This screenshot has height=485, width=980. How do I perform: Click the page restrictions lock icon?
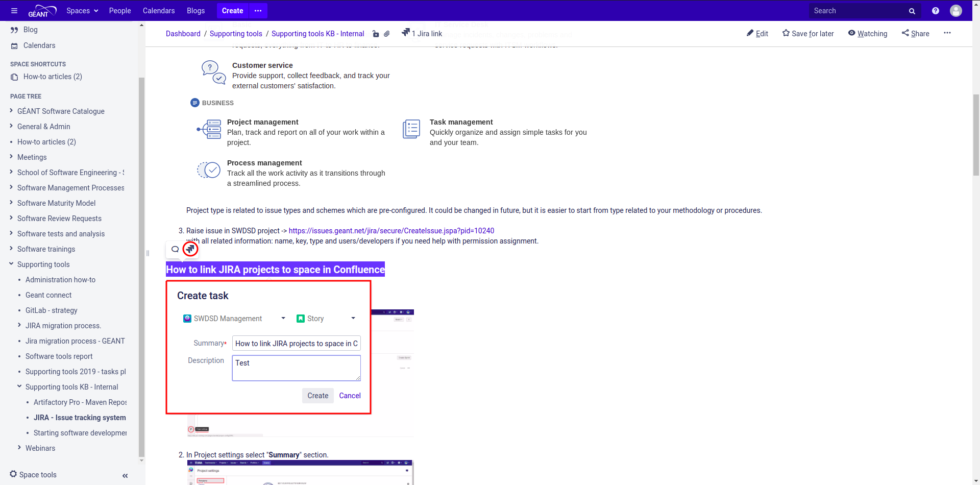click(x=376, y=34)
